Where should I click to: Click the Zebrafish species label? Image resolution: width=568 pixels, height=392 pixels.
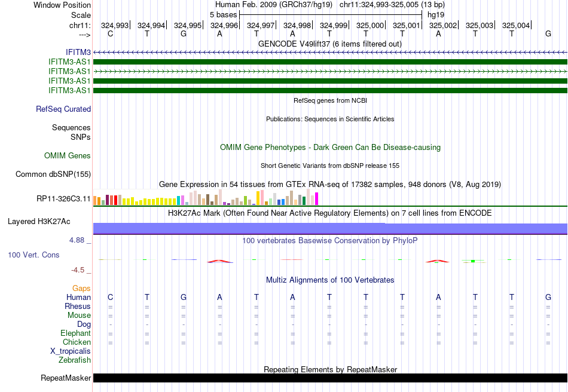pos(75,360)
